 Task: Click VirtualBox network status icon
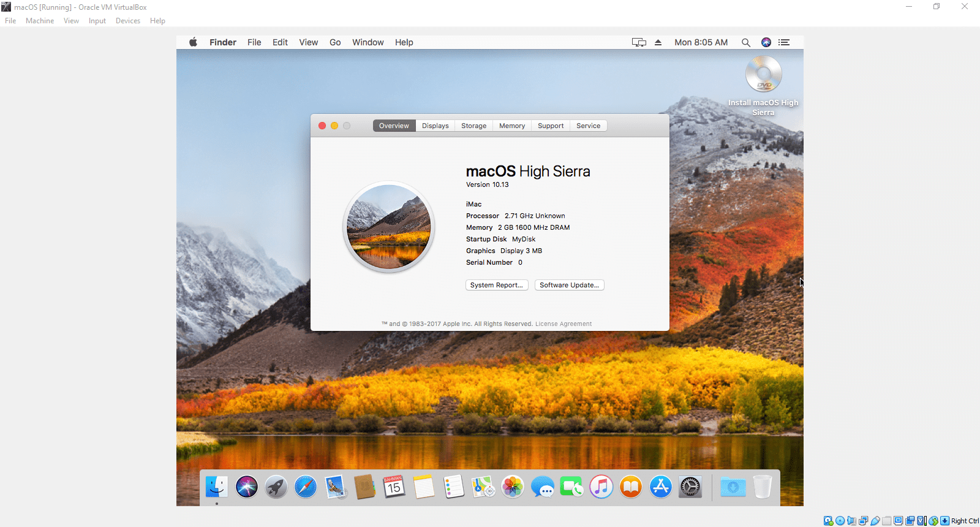pos(863,521)
